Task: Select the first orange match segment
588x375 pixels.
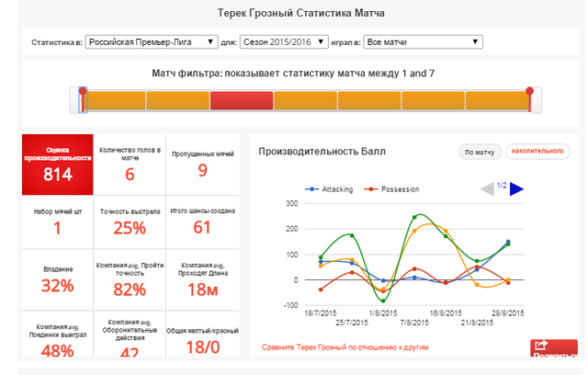Action: click(116, 100)
